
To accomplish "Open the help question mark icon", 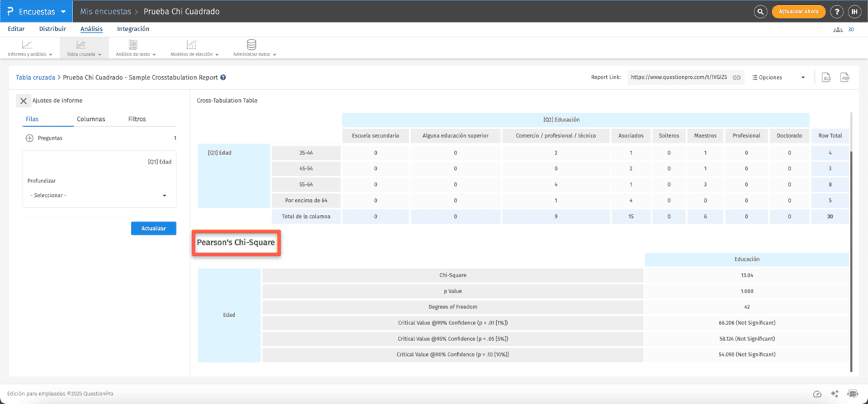I will coord(837,12).
